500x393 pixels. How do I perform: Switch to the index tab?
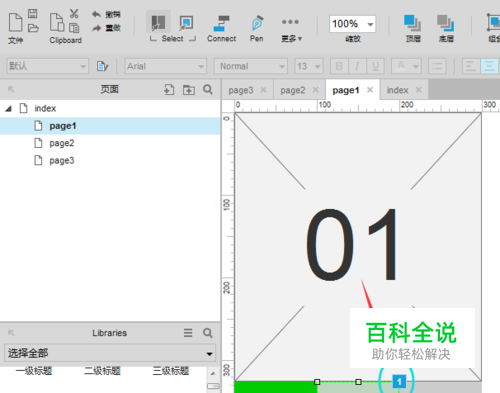(397, 90)
